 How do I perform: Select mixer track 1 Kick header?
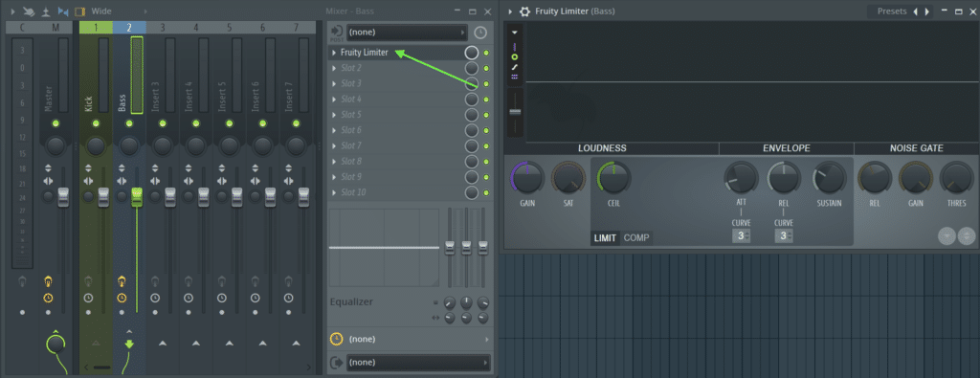click(x=96, y=27)
